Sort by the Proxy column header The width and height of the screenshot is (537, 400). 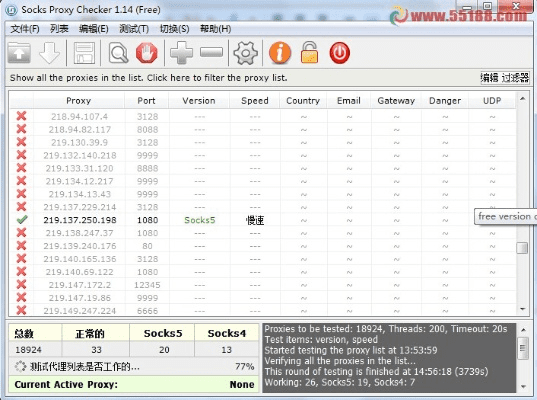78,101
